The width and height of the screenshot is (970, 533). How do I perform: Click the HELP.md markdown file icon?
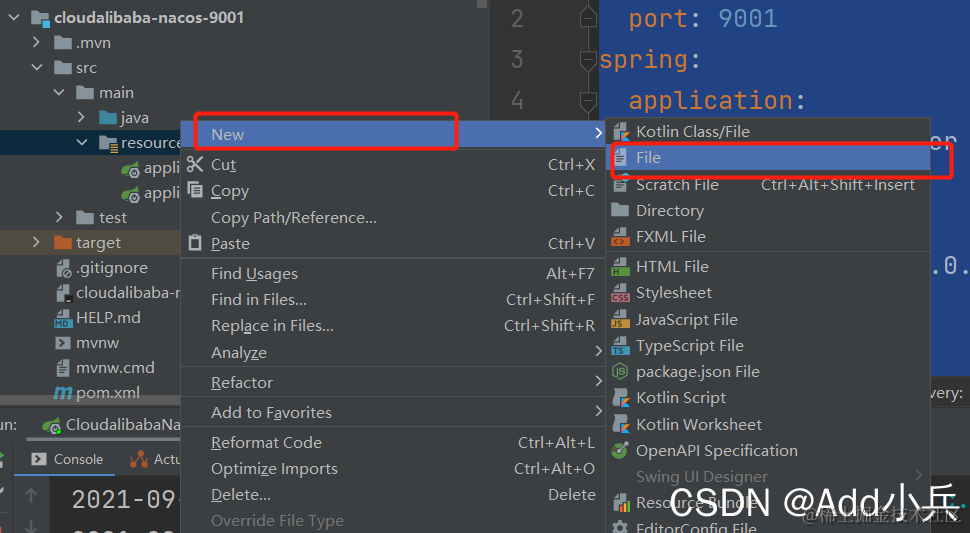[x=62, y=318]
